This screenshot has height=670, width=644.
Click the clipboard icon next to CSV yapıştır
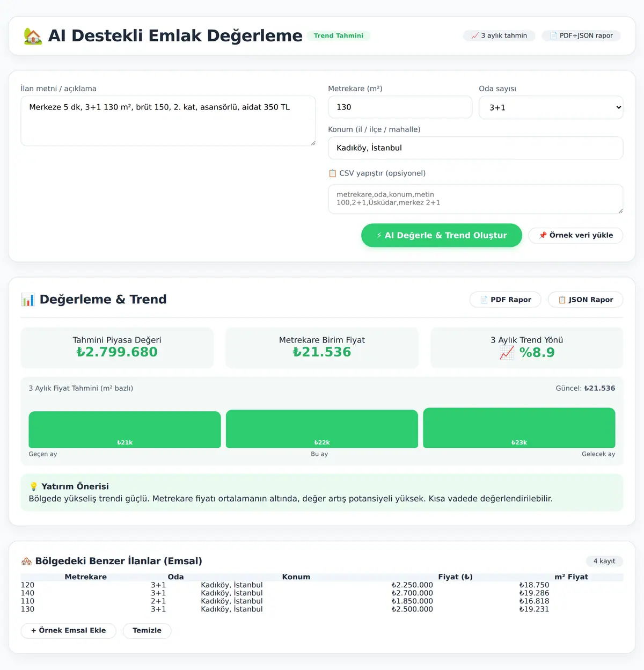pyautogui.click(x=332, y=173)
